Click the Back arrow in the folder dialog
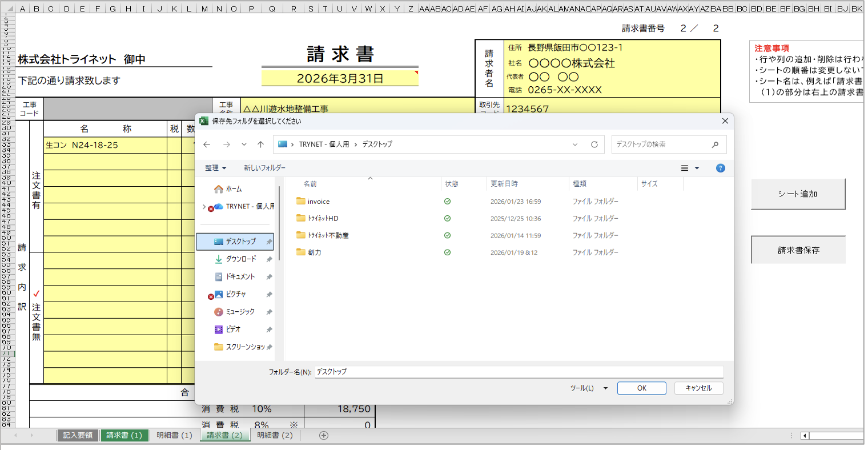The height and width of the screenshot is (450, 868). [207, 144]
